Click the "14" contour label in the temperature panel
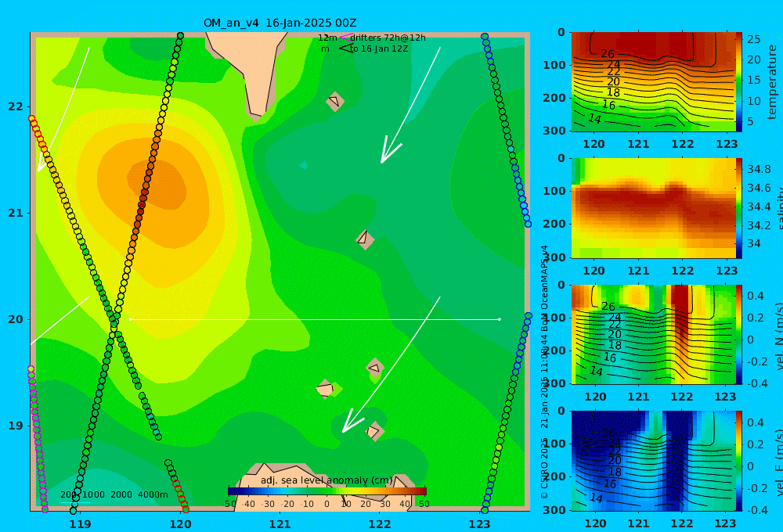The height and width of the screenshot is (532, 783). pyautogui.click(x=594, y=119)
